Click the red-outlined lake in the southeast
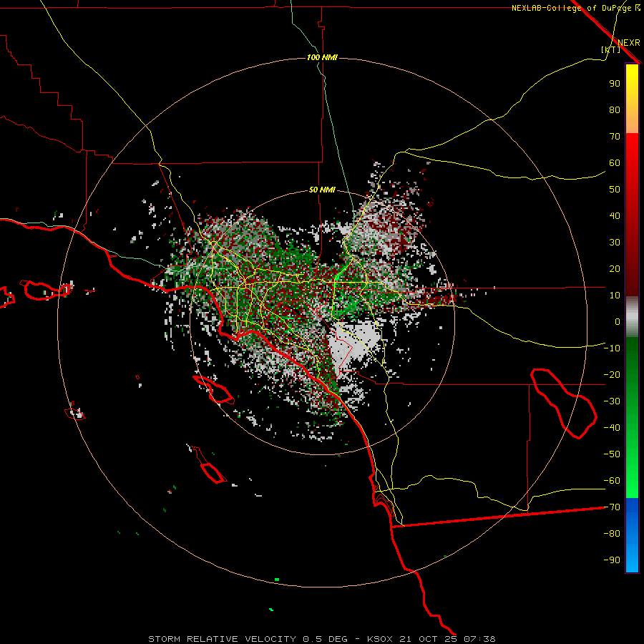 [x=564, y=404]
